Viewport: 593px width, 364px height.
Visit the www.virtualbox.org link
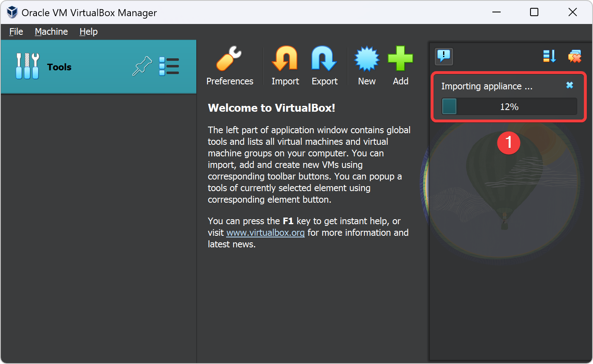point(265,232)
